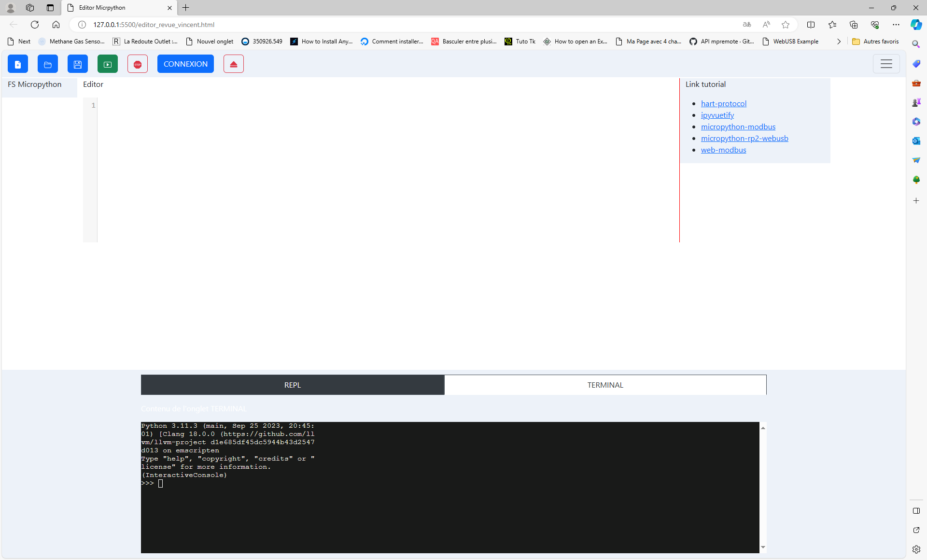Select the REPL tab
This screenshot has height=560, width=927.
coord(292,385)
